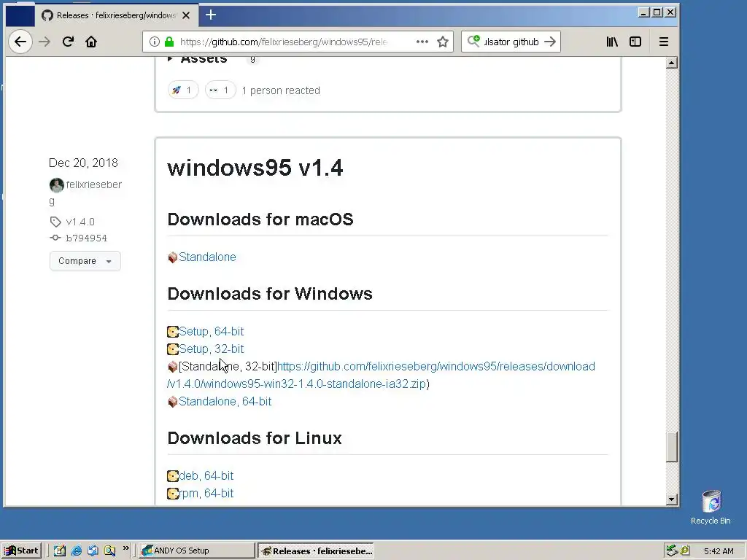Click the 'Downloads for Linux' heading

point(255,438)
